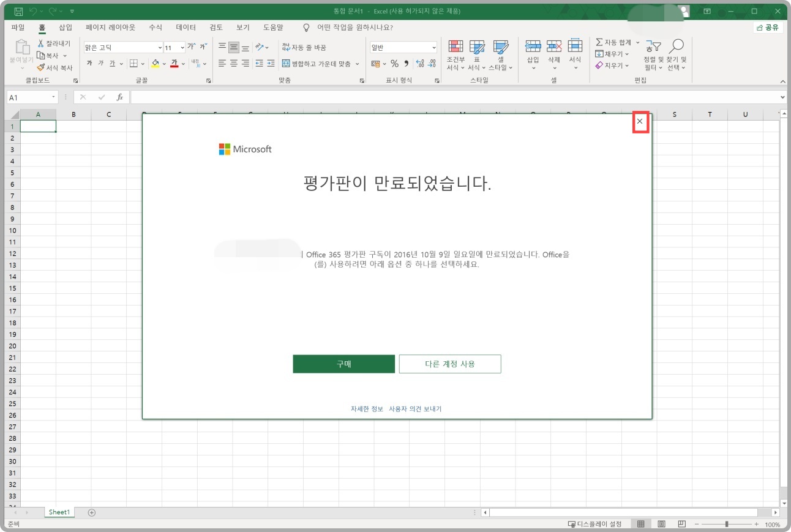791x532 pixels.
Task: Click Use a different account (다른 계정 사용)
Action: [450, 364]
